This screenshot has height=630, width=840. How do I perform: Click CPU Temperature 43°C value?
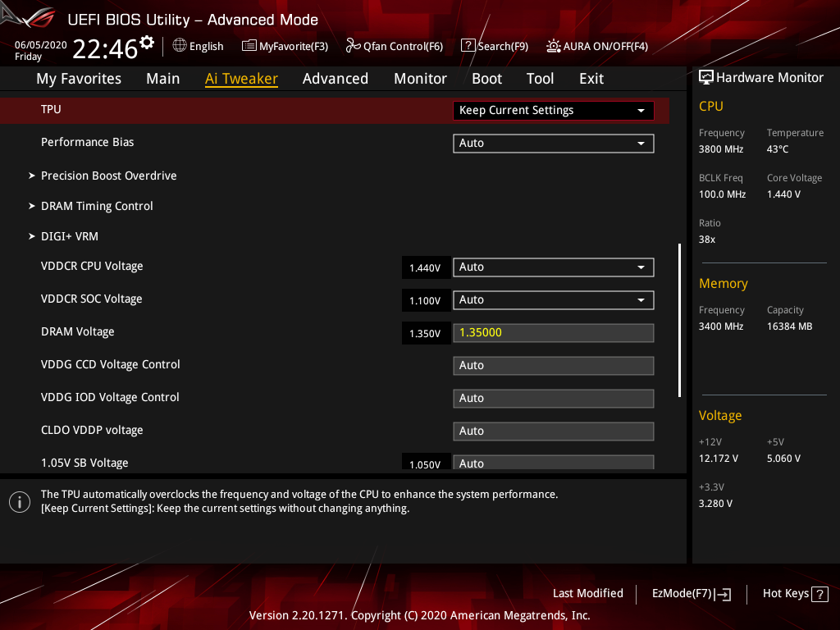coord(778,149)
